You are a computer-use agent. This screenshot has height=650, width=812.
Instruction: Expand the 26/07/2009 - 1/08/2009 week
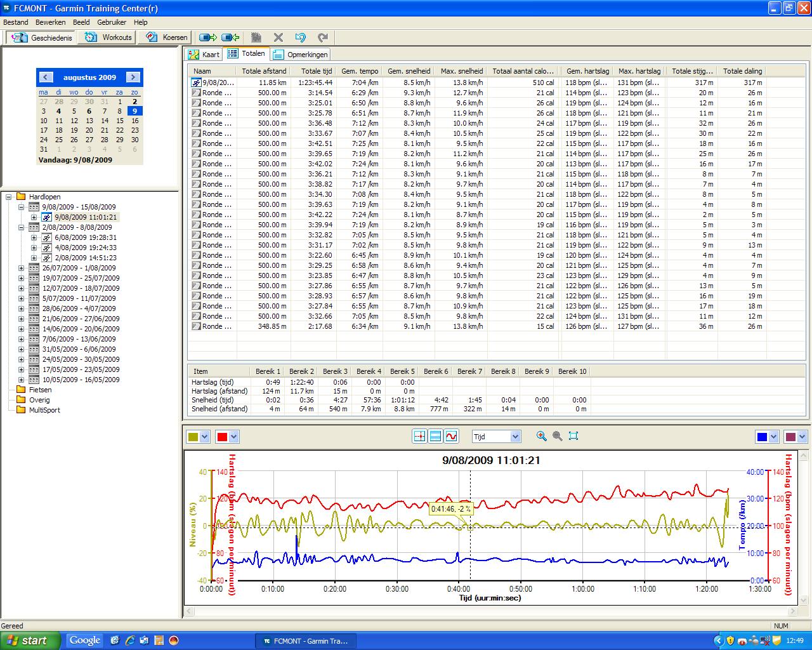[21, 268]
